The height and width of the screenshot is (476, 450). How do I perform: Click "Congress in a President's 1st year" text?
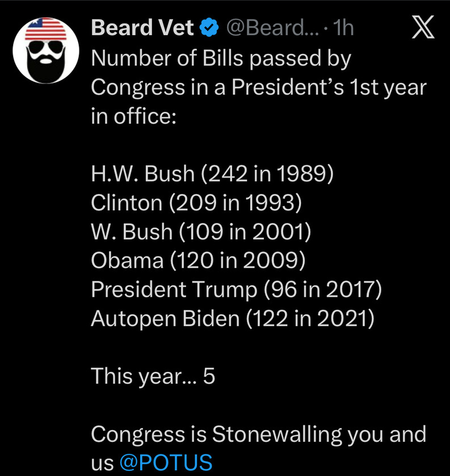[x=258, y=87]
